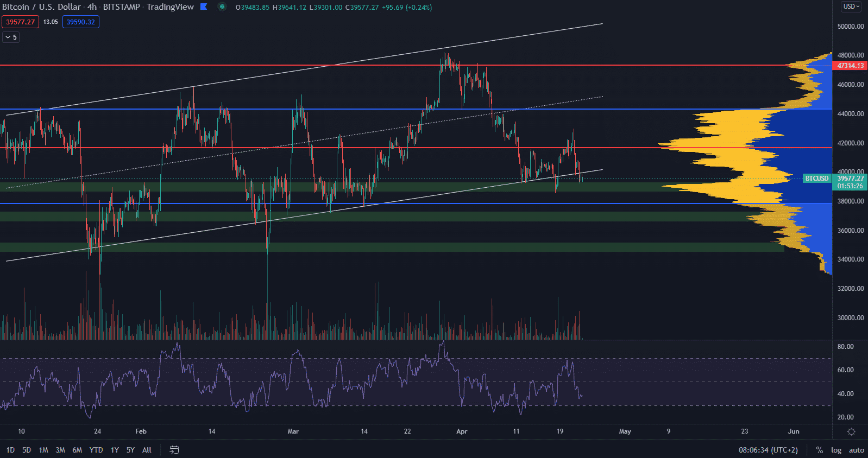Screen dimensions: 868x458
Task: Select the YTD time range
Action: pos(96,450)
